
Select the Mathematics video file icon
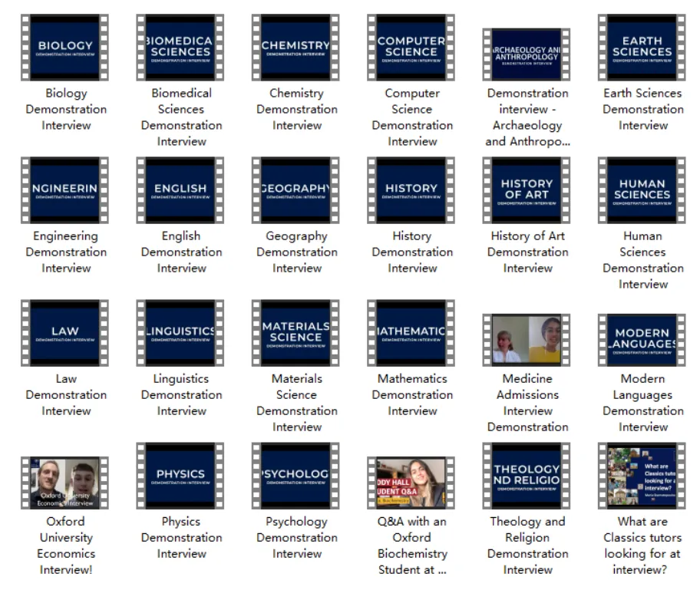click(x=411, y=333)
